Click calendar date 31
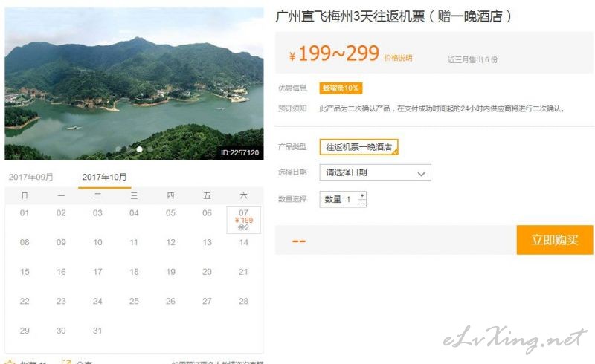Screen dimensions: 595x364 [x=97, y=331]
